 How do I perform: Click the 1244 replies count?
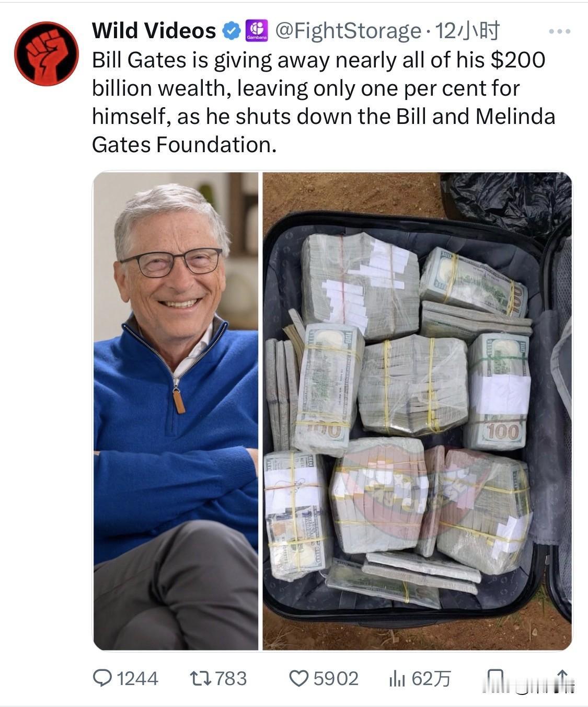click(137, 679)
